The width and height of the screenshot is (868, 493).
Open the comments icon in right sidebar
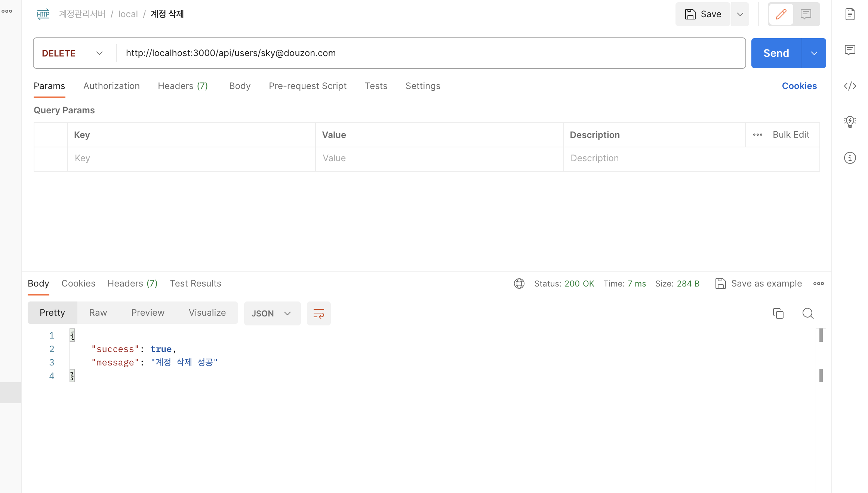(850, 50)
